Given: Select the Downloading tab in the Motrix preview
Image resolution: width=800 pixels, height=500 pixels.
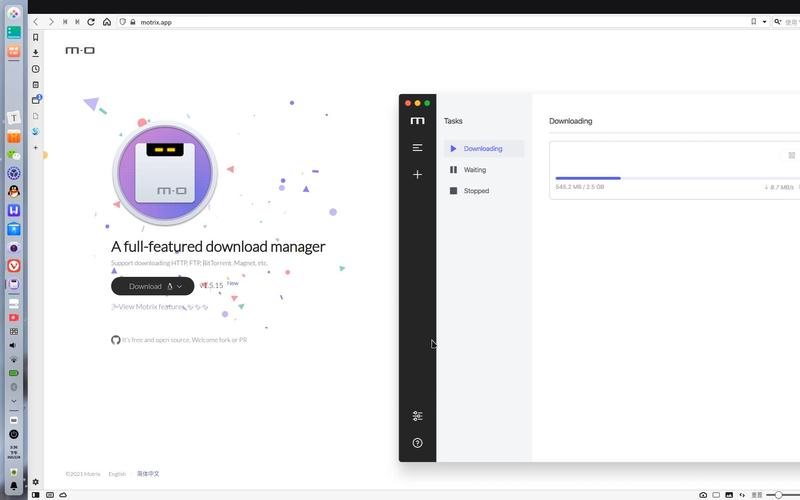Looking at the screenshot, I should [x=483, y=148].
